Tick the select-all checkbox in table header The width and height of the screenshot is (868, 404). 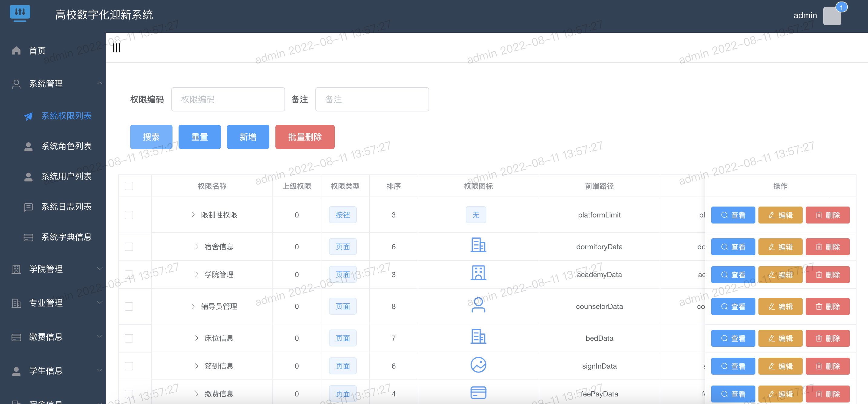click(129, 186)
